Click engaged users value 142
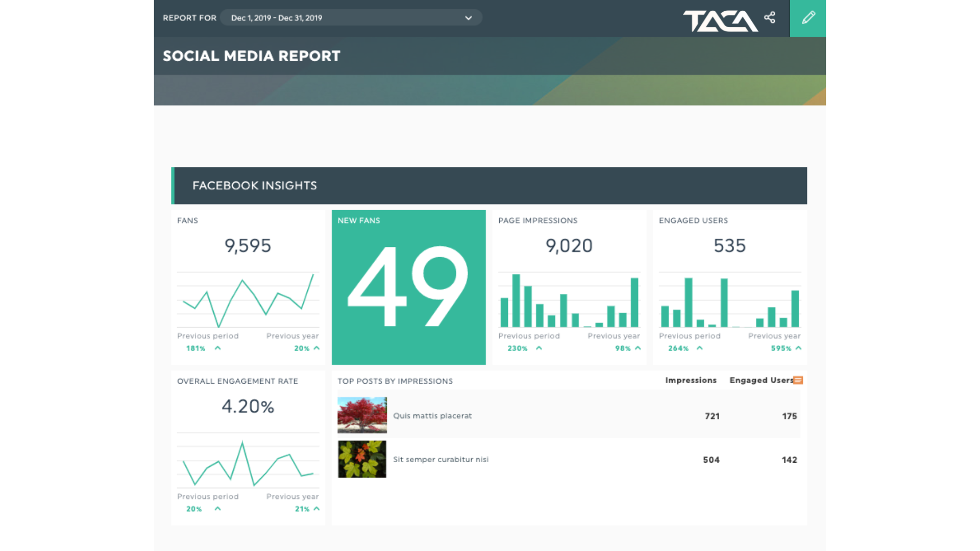 (x=790, y=460)
